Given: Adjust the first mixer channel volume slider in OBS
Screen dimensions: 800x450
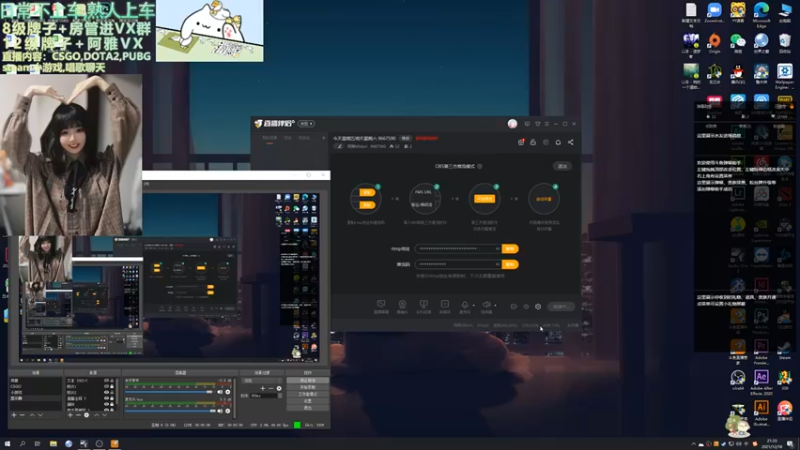Looking at the screenshot, I should click(x=168, y=392).
